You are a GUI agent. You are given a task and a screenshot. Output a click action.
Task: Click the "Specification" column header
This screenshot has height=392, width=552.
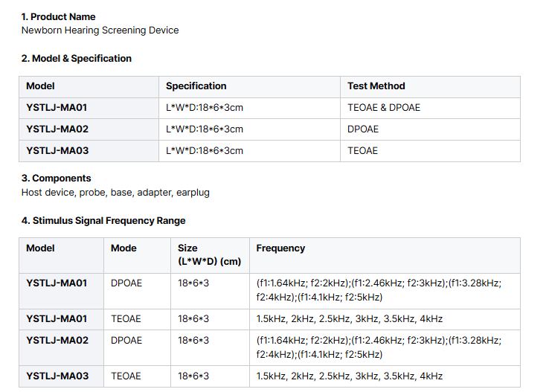[x=196, y=86]
